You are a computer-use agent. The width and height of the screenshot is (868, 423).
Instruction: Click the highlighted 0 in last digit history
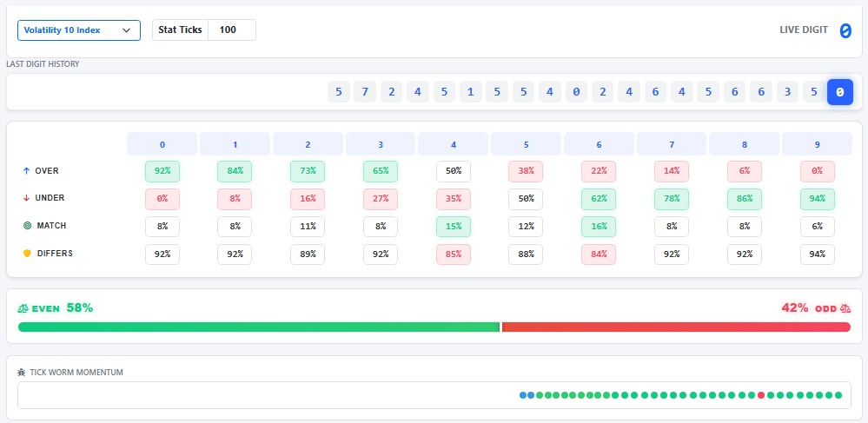click(839, 92)
